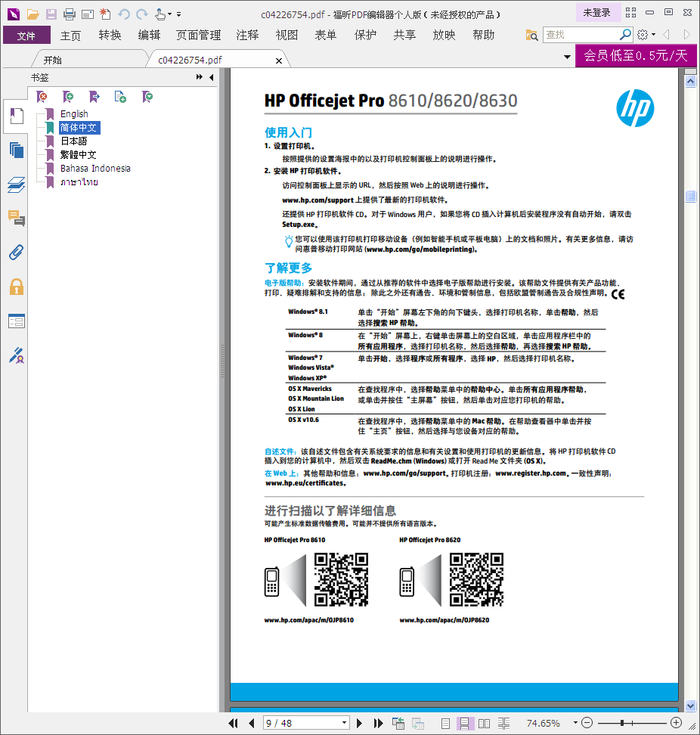This screenshot has width=700, height=735.
Task: Customize quick access toolbar dropdown arrow
Action: (x=179, y=14)
